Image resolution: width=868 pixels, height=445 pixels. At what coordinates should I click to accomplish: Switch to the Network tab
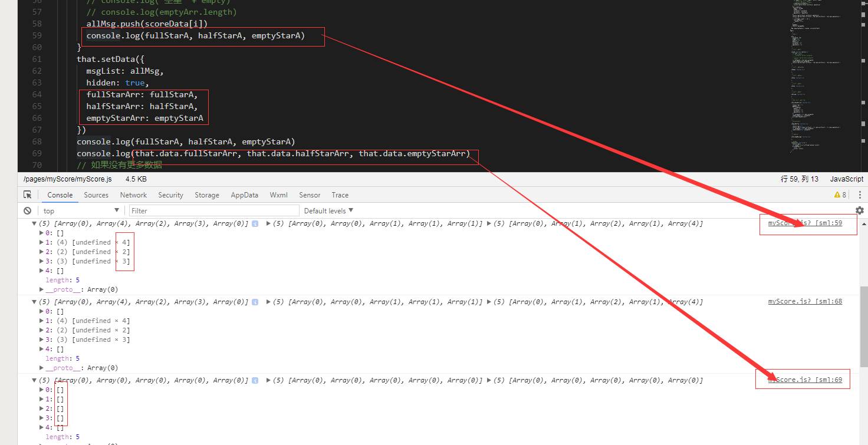point(133,195)
